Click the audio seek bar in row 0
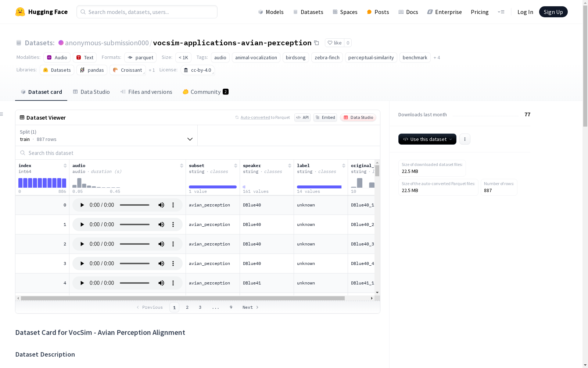This screenshot has height=368, width=588. point(135,205)
